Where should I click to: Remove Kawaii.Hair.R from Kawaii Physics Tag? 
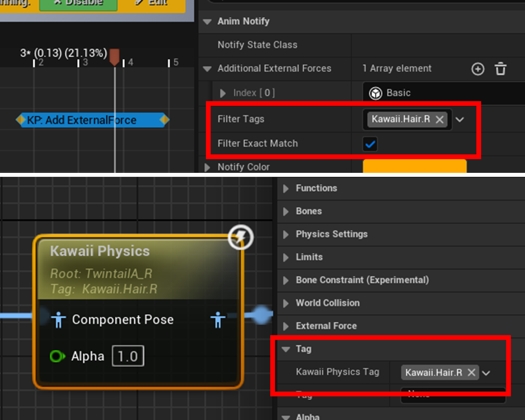(471, 372)
